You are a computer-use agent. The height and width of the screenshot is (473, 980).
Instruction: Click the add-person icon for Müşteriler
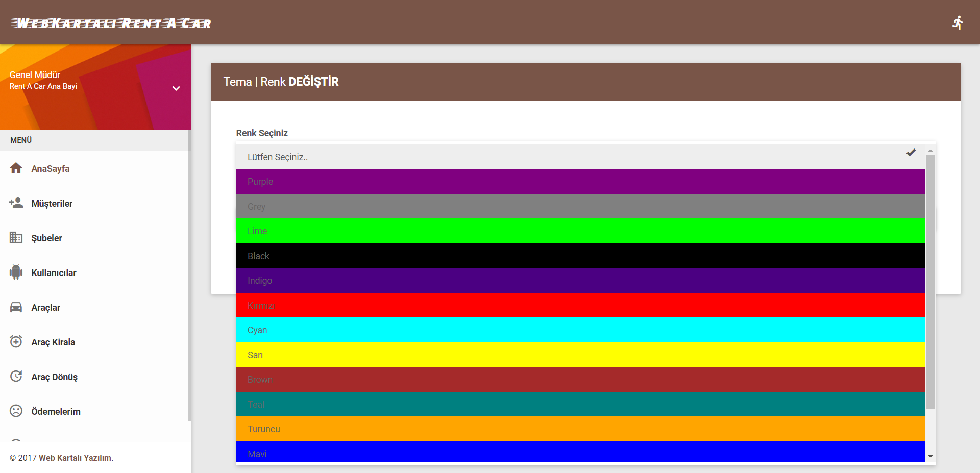16,203
